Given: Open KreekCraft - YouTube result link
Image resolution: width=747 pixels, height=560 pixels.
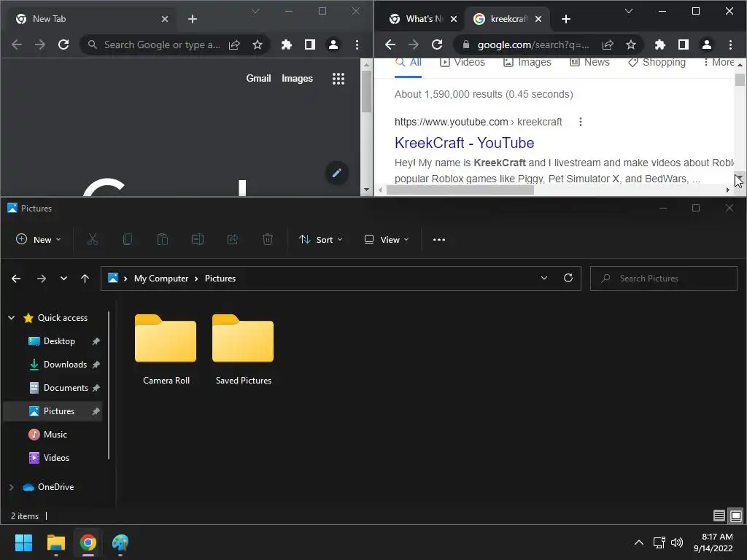Looking at the screenshot, I should pyautogui.click(x=465, y=143).
